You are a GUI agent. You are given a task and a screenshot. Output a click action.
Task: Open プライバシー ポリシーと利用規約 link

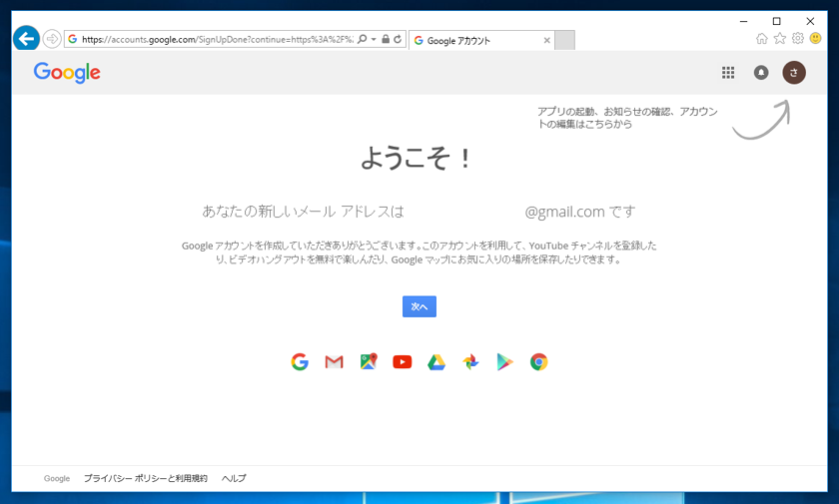(x=146, y=478)
